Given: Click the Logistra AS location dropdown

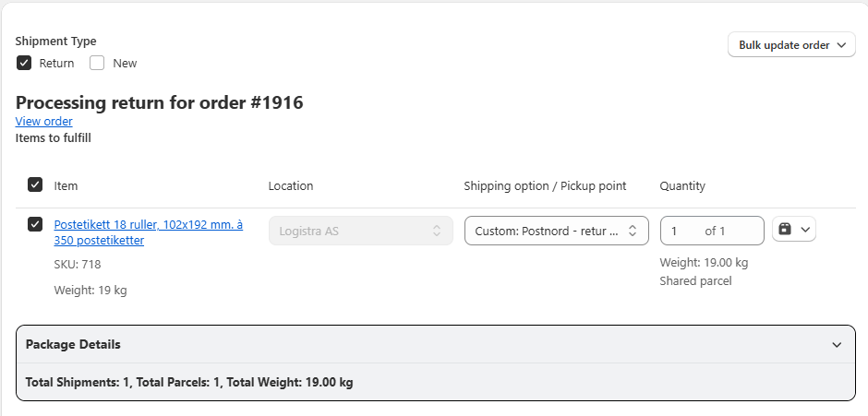Looking at the screenshot, I should click(x=351, y=231).
